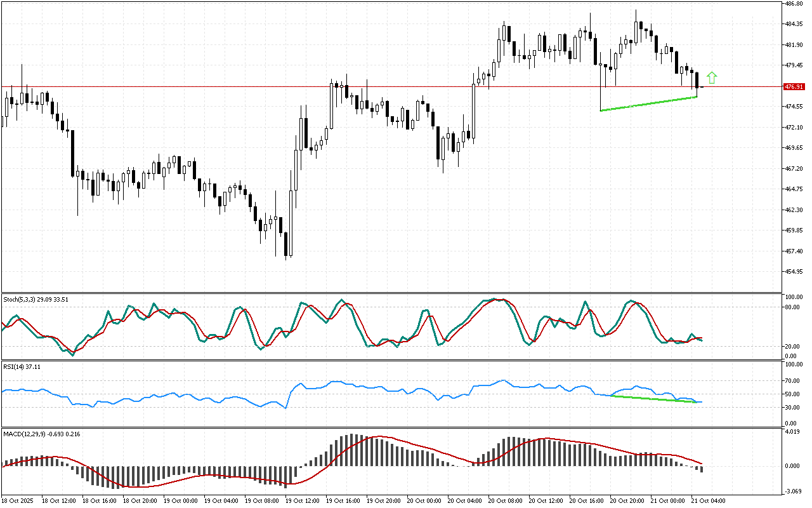The height and width of the screenshot is (508, 812).
Task: Click the Stochastic 20.00 level label
Action: 792,347
